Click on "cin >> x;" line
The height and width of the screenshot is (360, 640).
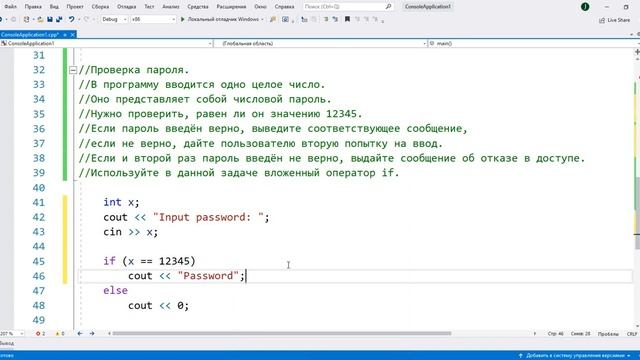click(x=131, y=232)
